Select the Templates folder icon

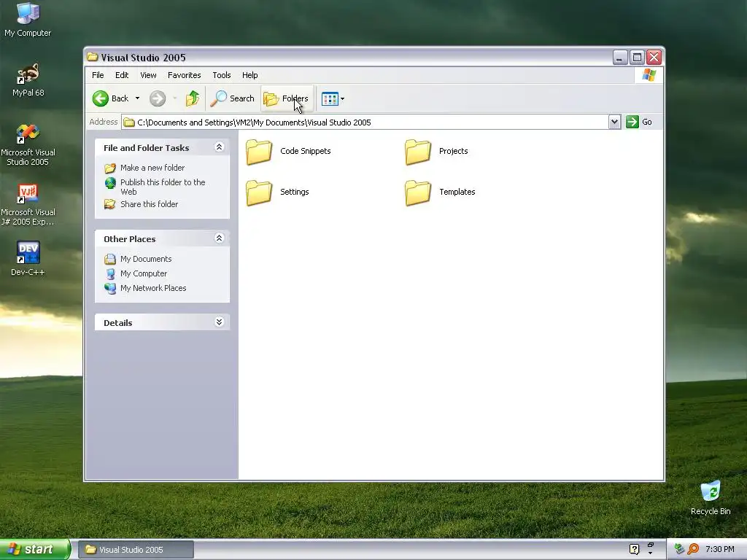click(x=418, y=192)
